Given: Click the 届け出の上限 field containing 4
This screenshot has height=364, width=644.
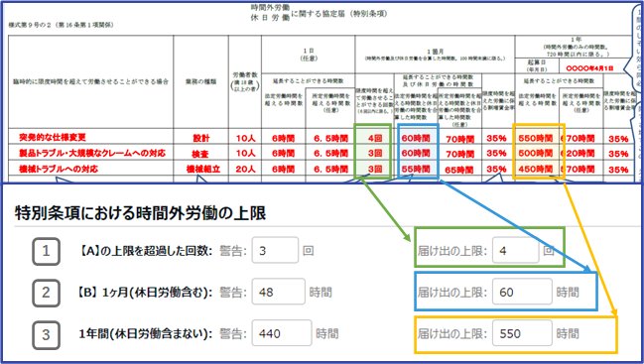Looking at the screenshot, I should tap(515, 250).
